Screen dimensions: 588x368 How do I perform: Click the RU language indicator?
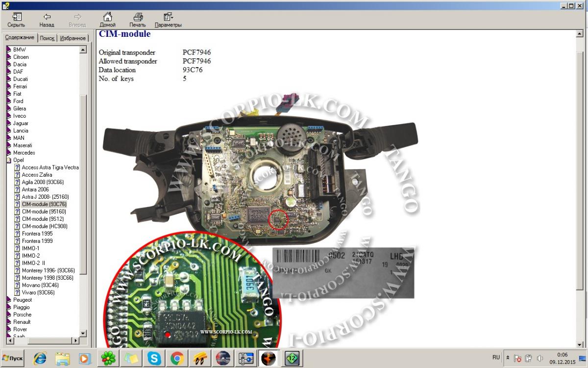coord(496,358)
